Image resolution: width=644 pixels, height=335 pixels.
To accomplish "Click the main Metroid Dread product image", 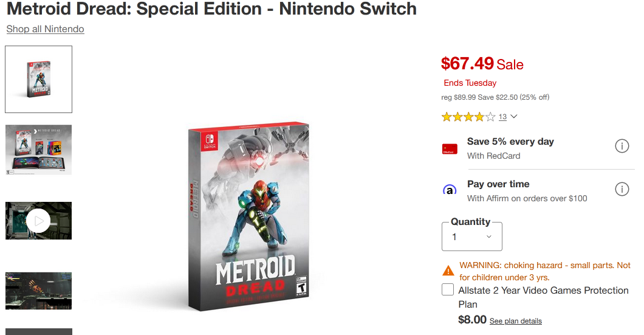I will click(x=248, y=216).
